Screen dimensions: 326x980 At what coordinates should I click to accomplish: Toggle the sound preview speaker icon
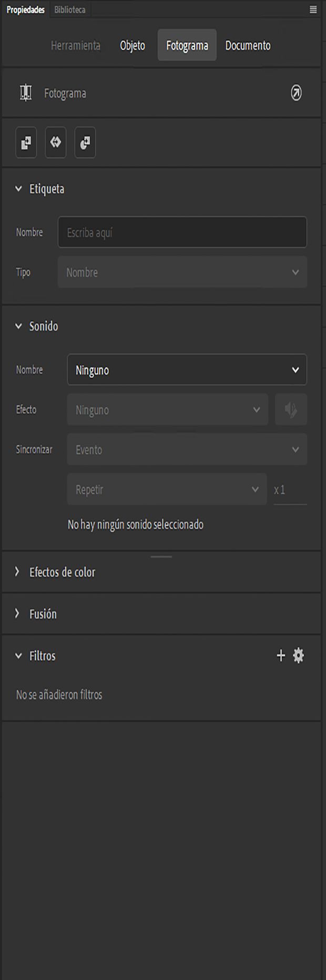(x=291, y=409)
